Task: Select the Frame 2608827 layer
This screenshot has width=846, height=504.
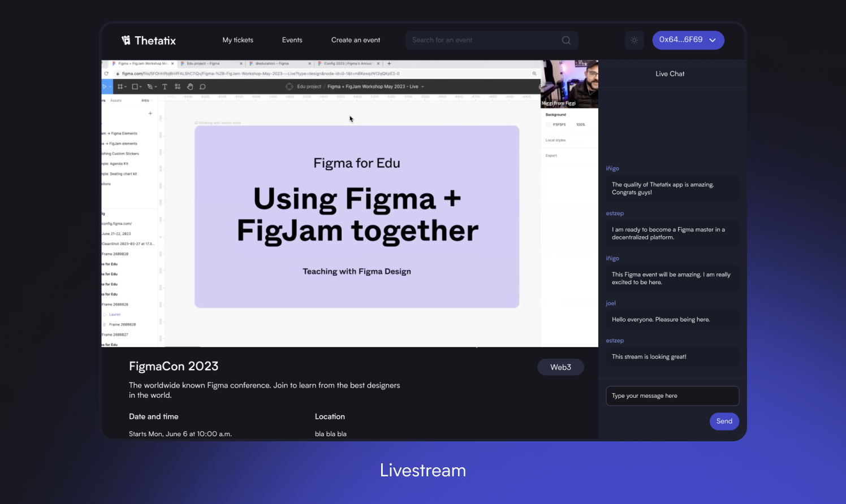Action: pos(115,334)
